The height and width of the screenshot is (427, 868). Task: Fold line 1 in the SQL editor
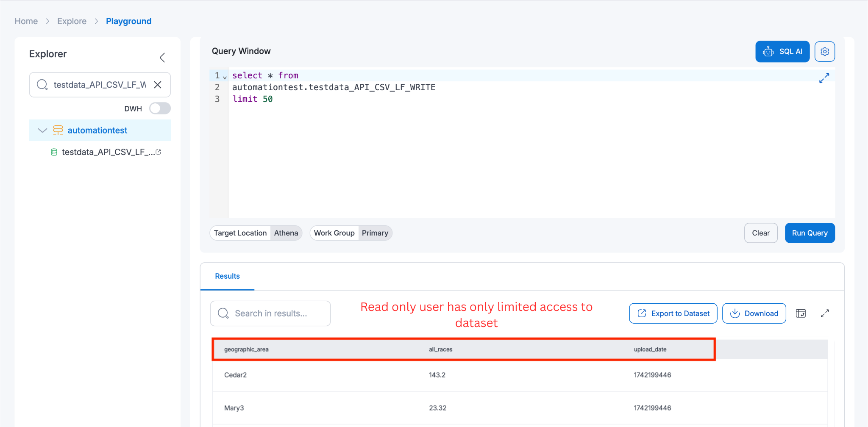225,77
